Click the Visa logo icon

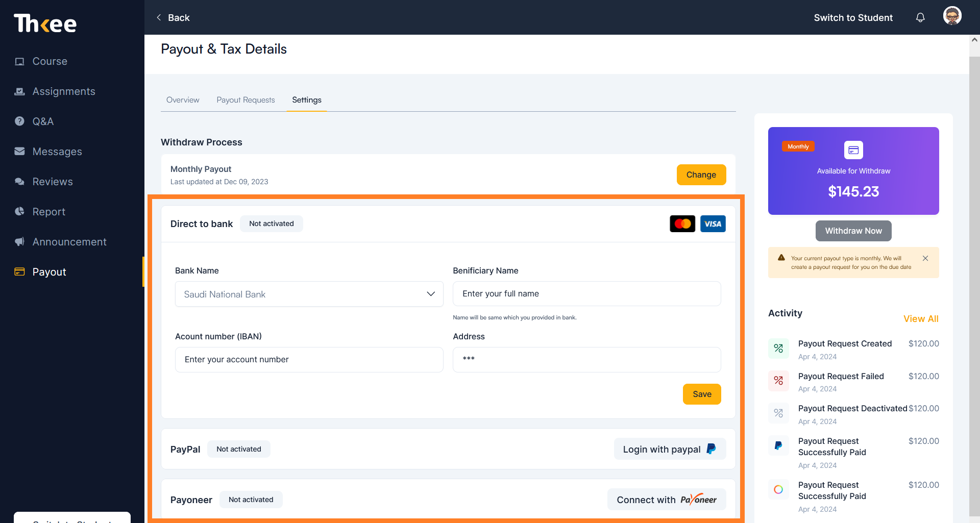pos(713,224)
